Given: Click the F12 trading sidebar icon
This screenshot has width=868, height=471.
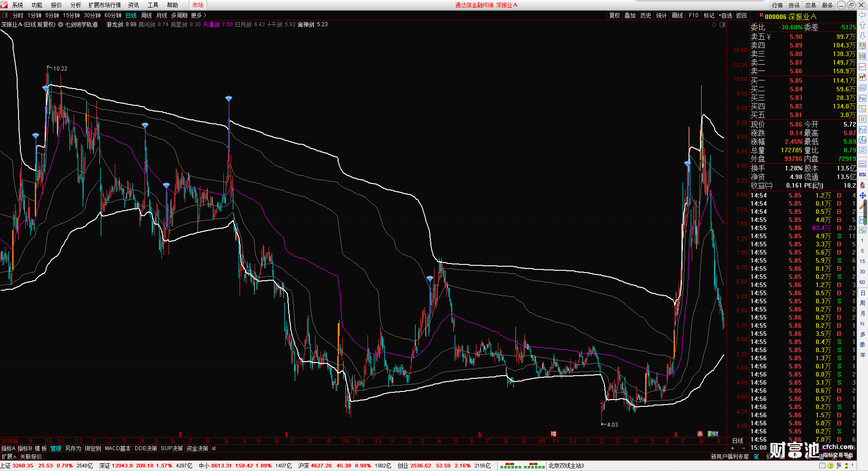Looking at the screenshot, I should 863,130.
